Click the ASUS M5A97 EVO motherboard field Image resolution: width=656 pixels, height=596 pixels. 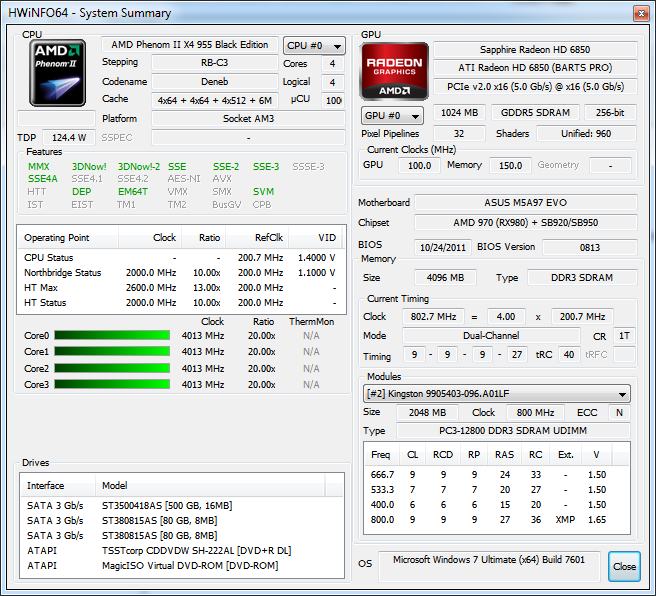[x=525, y=202]
